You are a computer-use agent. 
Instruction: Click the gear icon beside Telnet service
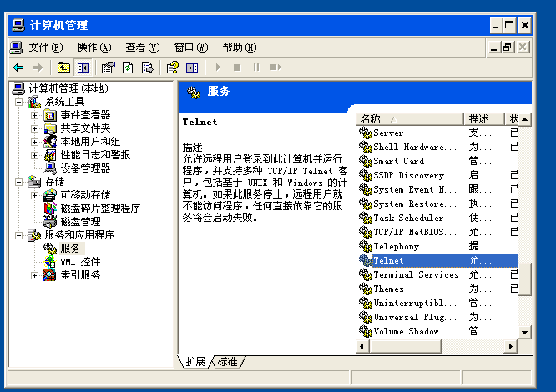point(365,260)
